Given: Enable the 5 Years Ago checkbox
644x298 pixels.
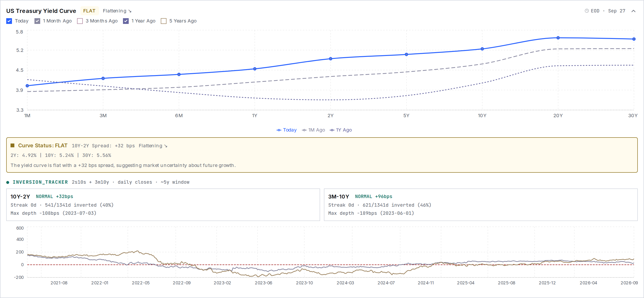Looking at the screenshot, I should point(163,21).
